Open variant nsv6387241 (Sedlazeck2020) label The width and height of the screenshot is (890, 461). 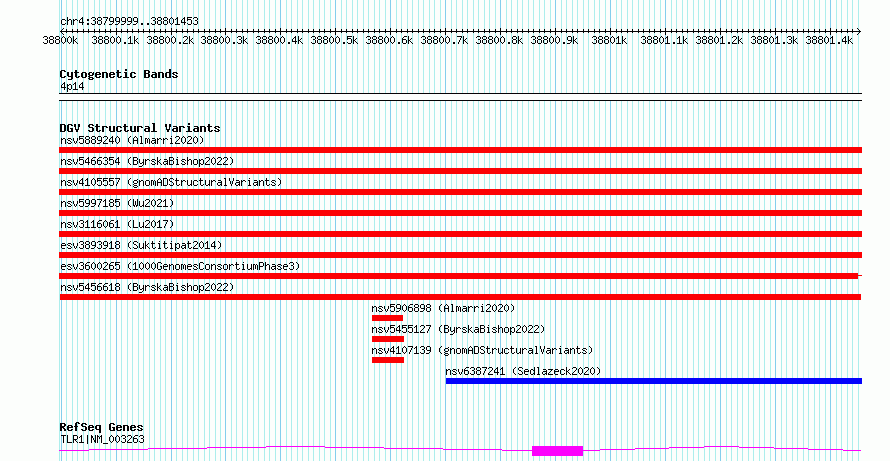point(523,371)
